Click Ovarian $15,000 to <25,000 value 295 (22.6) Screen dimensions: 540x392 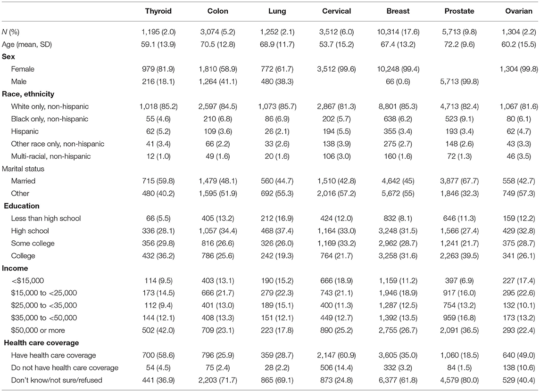519,293
